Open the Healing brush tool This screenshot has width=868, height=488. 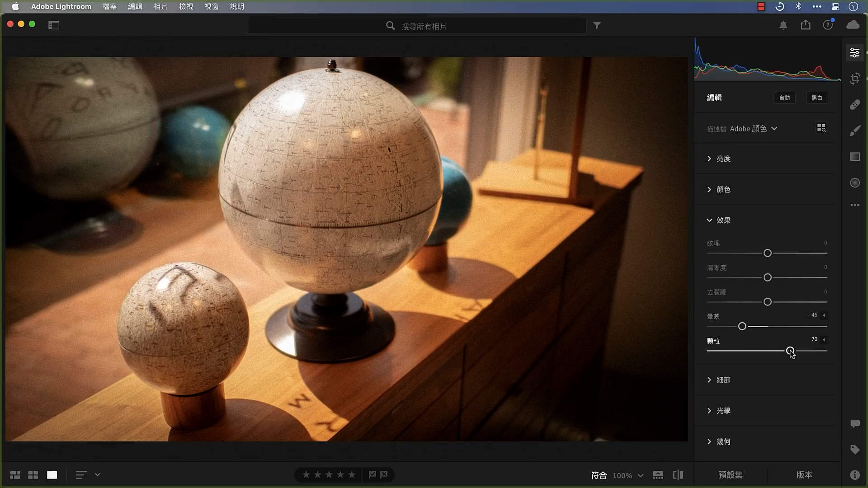coord(855,105)
